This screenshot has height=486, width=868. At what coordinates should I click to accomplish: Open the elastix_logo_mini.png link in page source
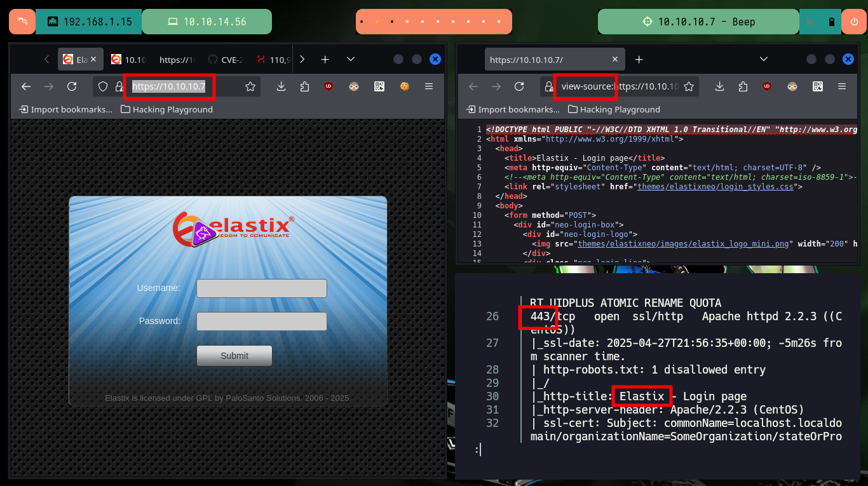682,244
